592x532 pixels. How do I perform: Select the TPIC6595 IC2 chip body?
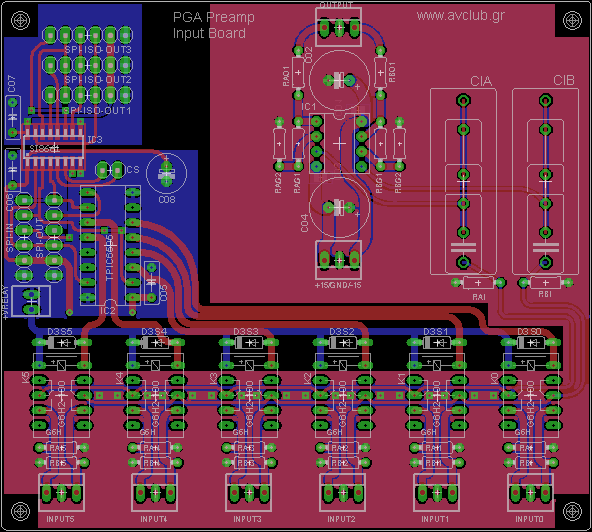coord(110,245)
